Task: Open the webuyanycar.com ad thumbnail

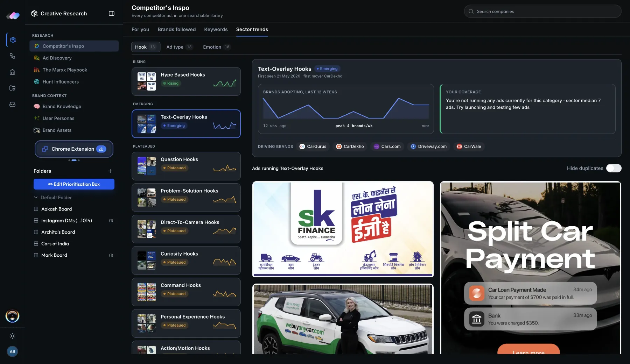Action: point(343,319)
